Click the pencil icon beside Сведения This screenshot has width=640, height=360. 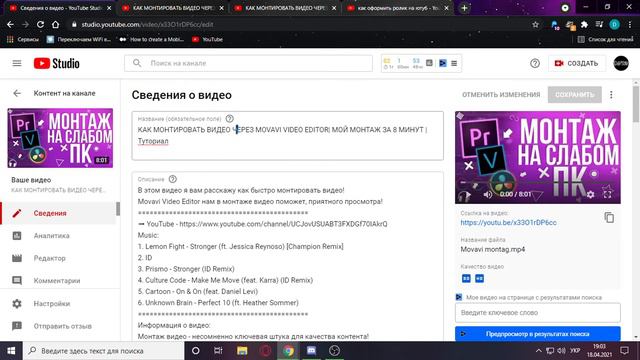[x=17, y=213]
